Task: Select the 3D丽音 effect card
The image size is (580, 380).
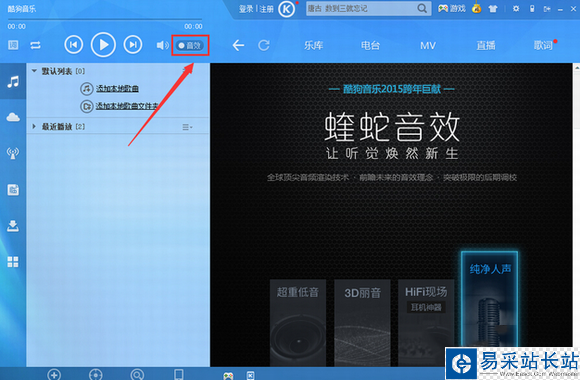Action: (x=362, y=323)
